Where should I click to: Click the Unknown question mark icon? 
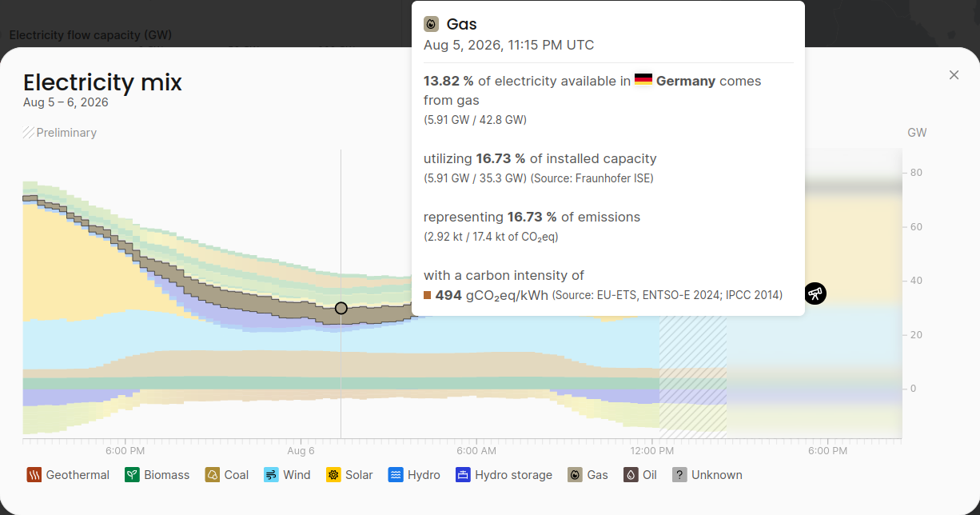point(679,475)
